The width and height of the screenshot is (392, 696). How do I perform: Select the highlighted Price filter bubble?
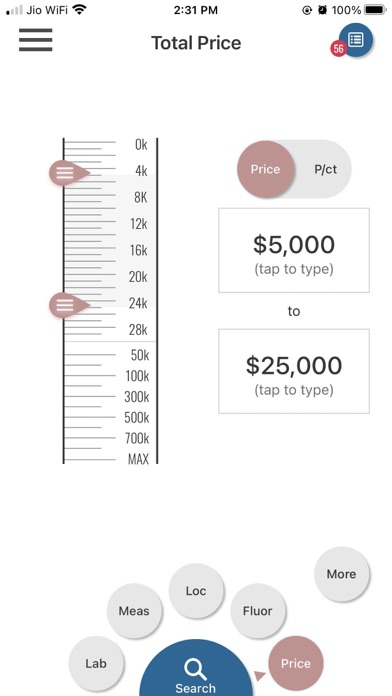click(x=296, y=664)
